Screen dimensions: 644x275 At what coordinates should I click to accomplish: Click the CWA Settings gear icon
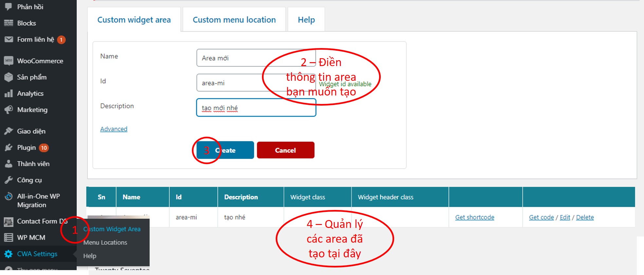coord(9,254)
